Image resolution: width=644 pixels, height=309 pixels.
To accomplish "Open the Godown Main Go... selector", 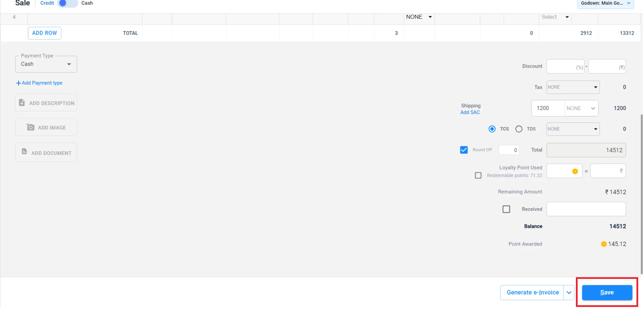I will coord(605,3).
